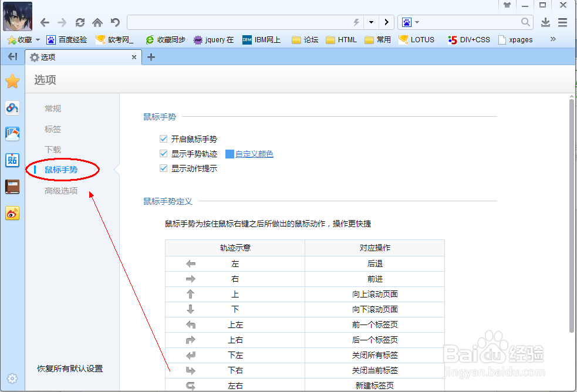Open the photo album sidebar icon

[12, 134]
